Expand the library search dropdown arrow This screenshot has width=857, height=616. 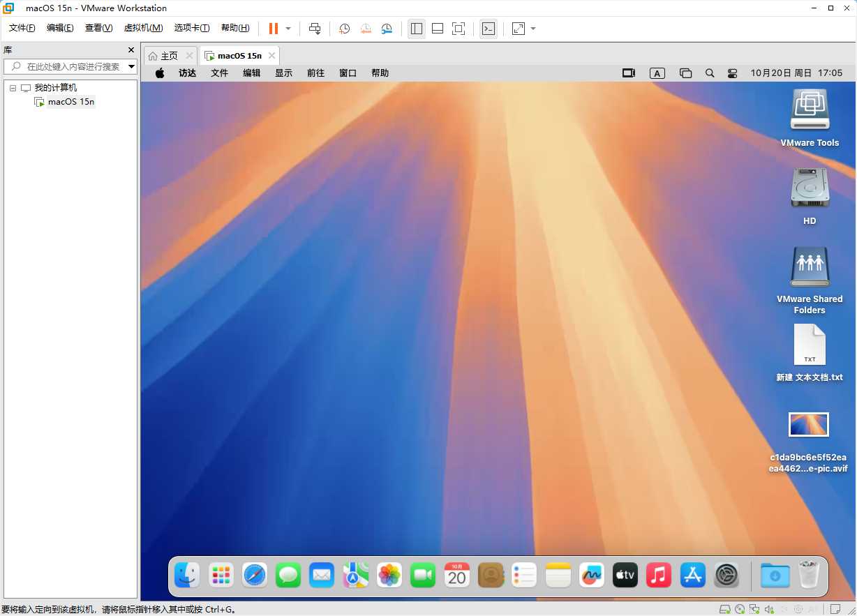point(131,67)
